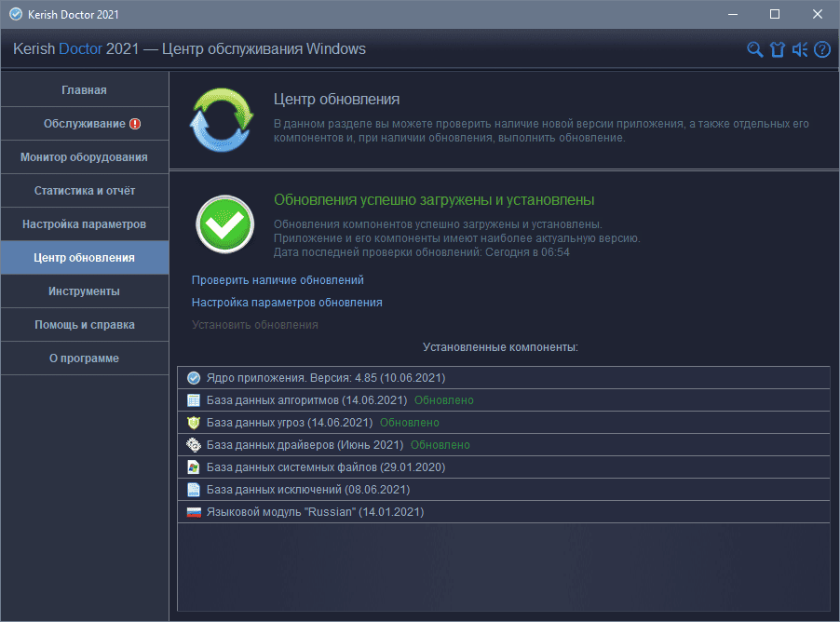840x622 pixels.
Task: Click the База данных алгоритмов table icon
Action: click(194, 400)
